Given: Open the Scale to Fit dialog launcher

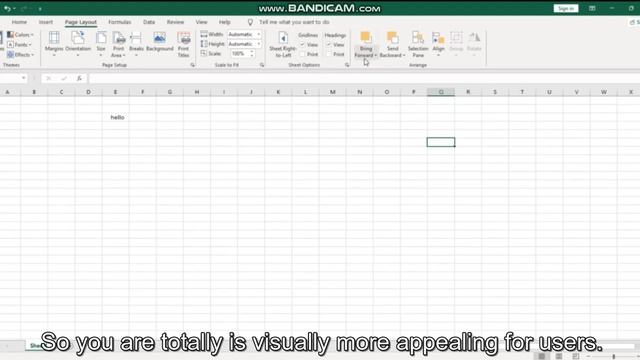Looking at the screenshot, I should tap(262, 65).
